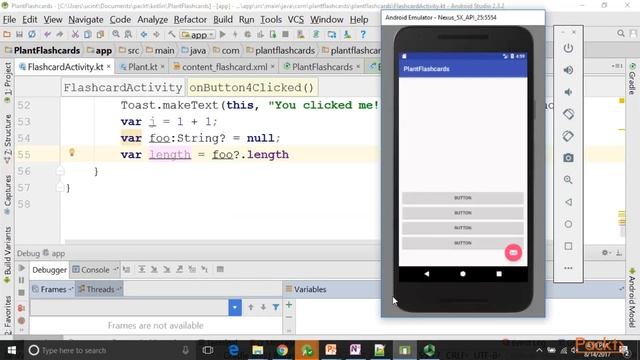The height and width of the screenshot is (360, 640).
Task: Open the thread selector dropdown arrow
Action: click(235, 307)
